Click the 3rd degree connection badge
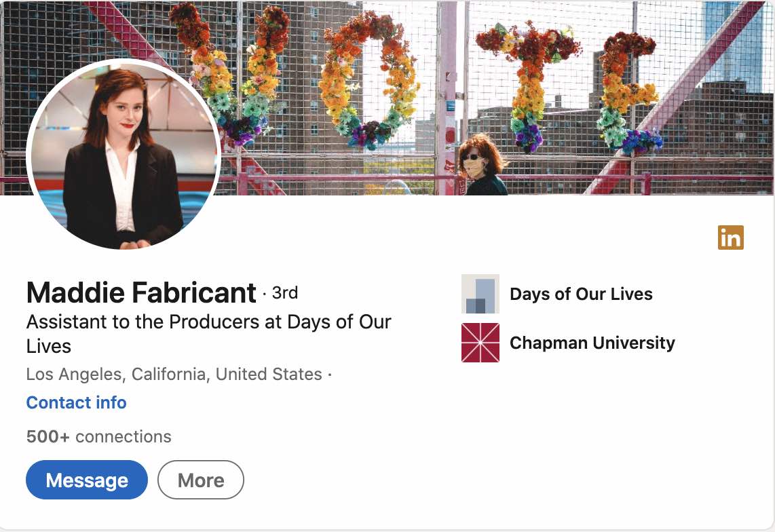775x532 pixels. 285,292
